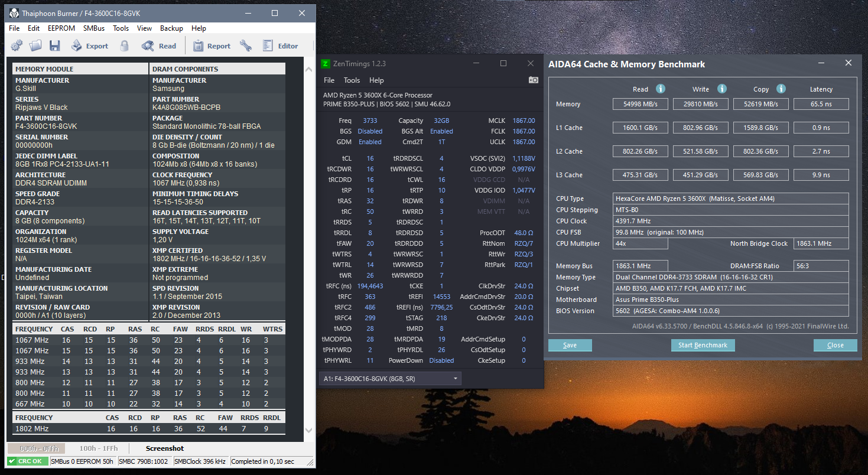Open the SMBus menu
The height and width of the screenshot is (475, 868).
click(94, 28)
